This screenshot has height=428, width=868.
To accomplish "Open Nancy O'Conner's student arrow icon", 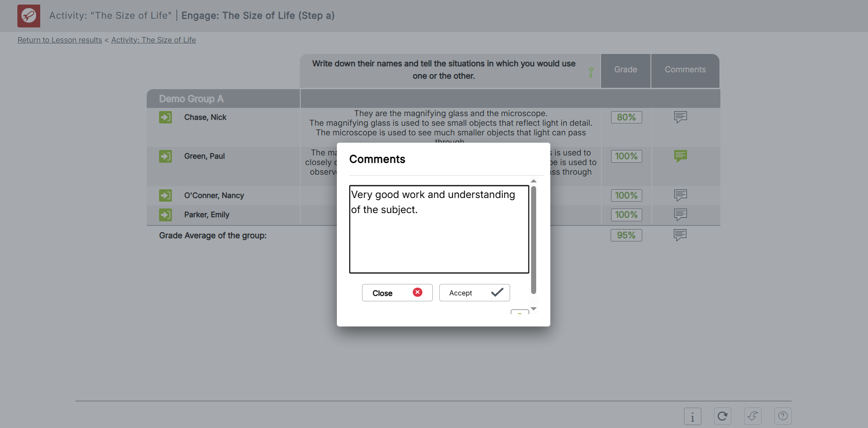I will 165,196.
